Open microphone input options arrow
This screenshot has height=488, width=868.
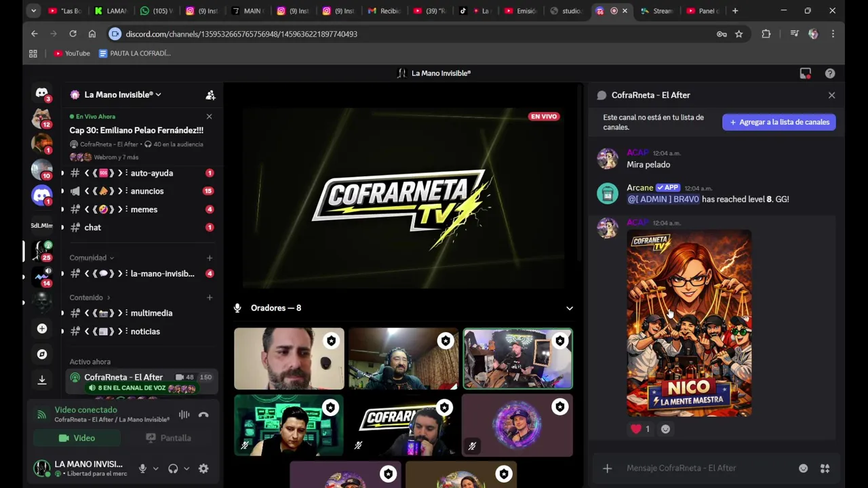click(x=155, y=468)
